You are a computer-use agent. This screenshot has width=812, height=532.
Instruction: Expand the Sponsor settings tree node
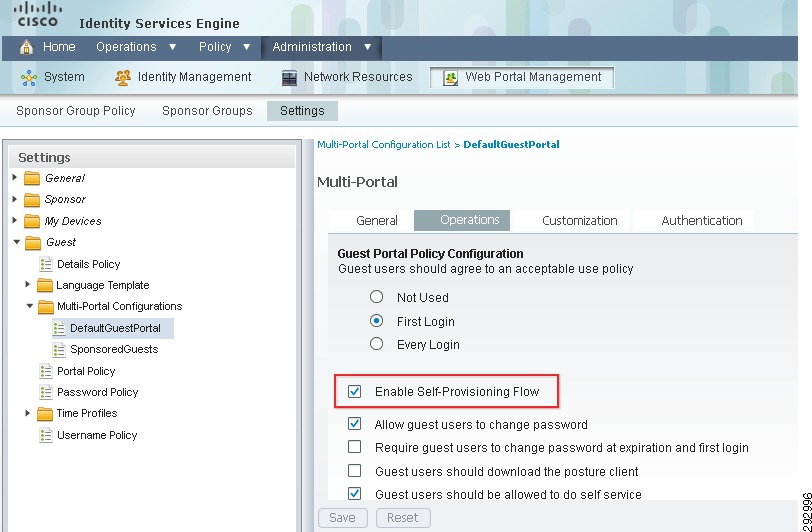[14, 199]
